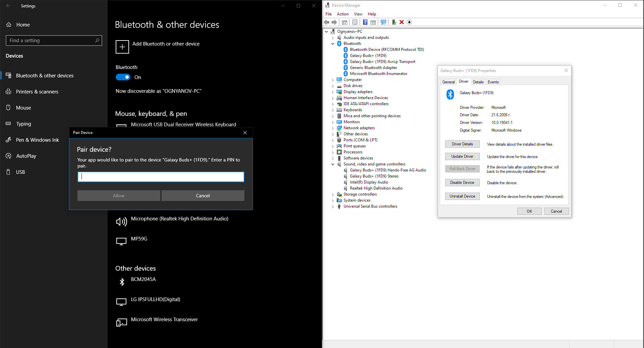This screenshot has width=644, height=348.
Task: Click the Show/Hide Action Pane toolbar icon
Action: pos(373,22)
